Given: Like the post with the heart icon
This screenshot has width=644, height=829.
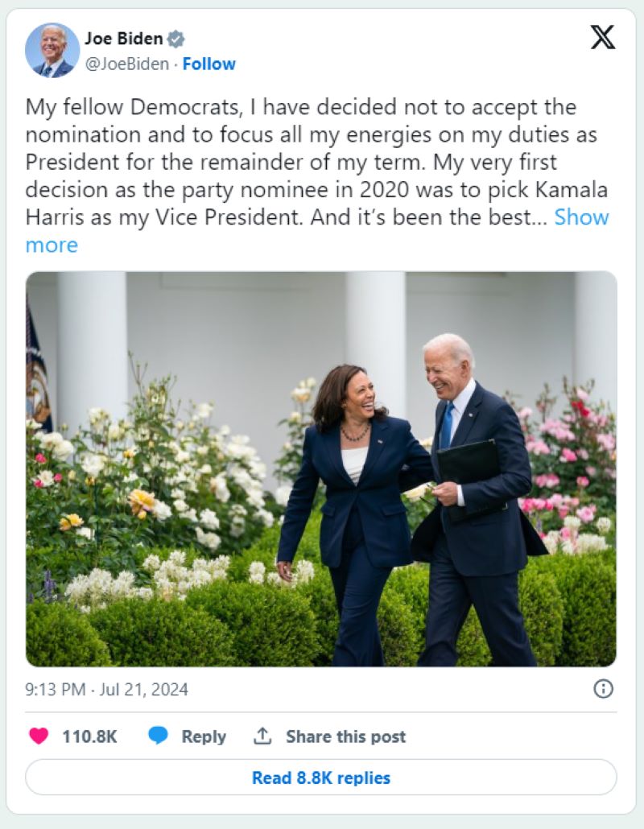Looking at the screenshot, I should click(x=39, y=736).
